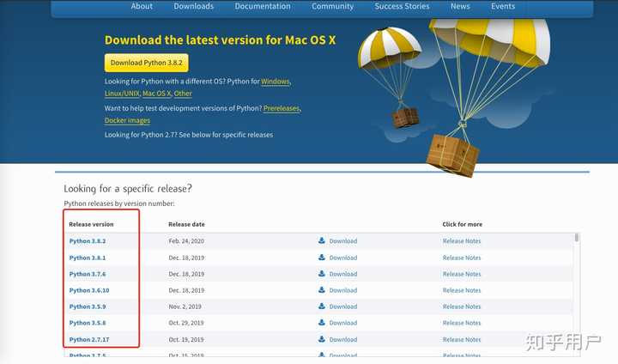
Task: Click download icon in Python 2.7.17 row
Action: pyautogui.click(x=322, y=338)
